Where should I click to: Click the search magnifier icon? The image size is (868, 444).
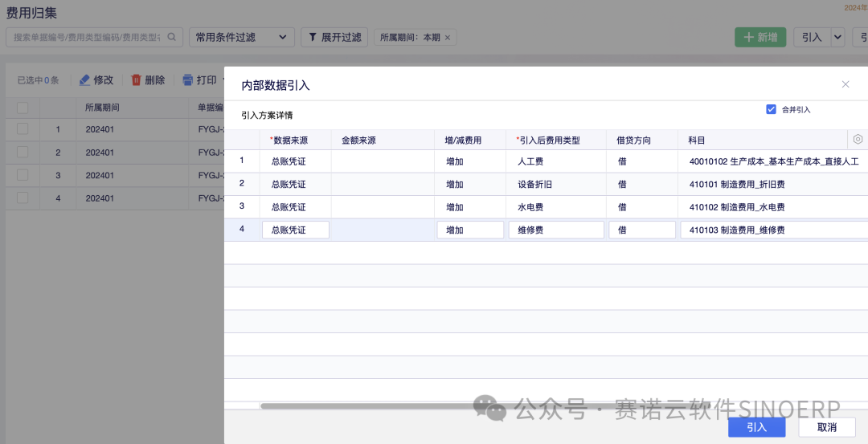point(170,37)
